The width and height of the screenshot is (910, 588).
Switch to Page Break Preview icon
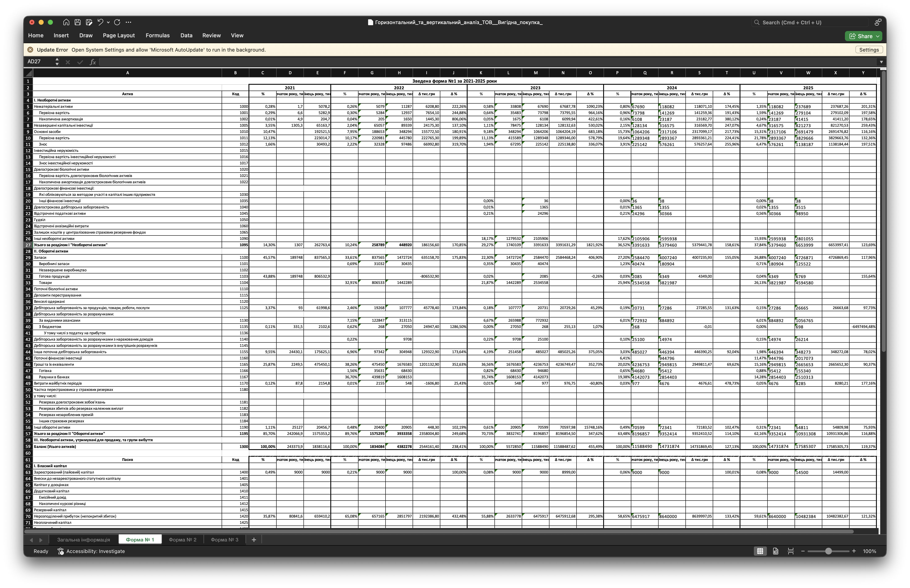791,551
